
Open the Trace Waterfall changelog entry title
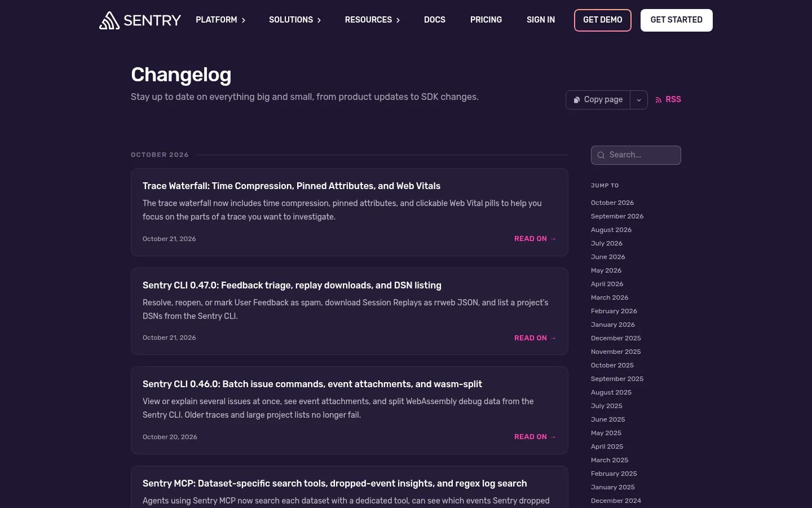click(292, 186)
